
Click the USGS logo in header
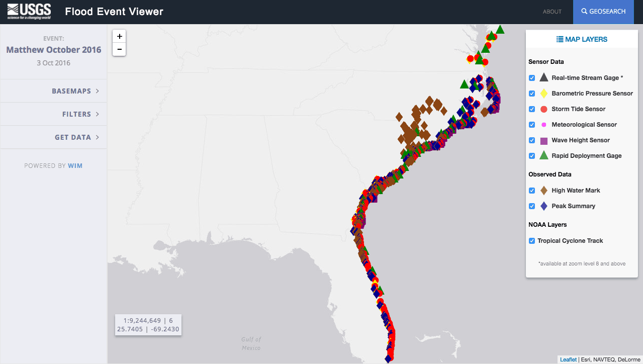29,11
